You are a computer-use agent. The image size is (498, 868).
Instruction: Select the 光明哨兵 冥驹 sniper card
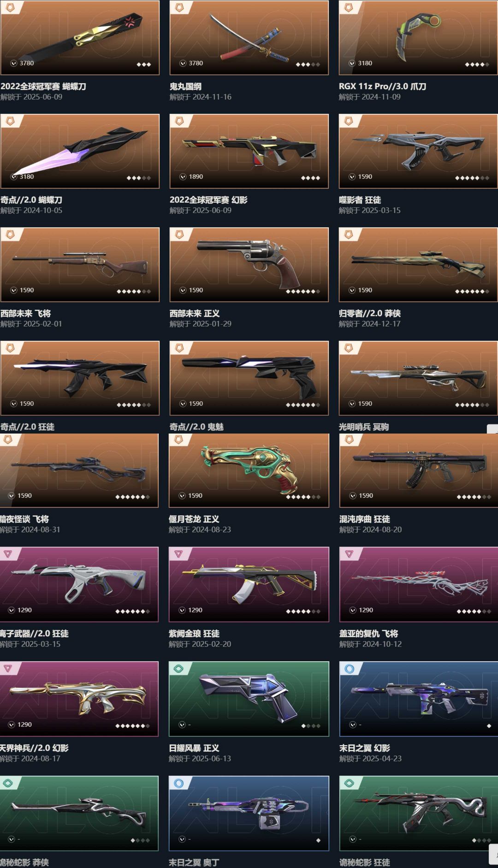click(x=418, y=378)
